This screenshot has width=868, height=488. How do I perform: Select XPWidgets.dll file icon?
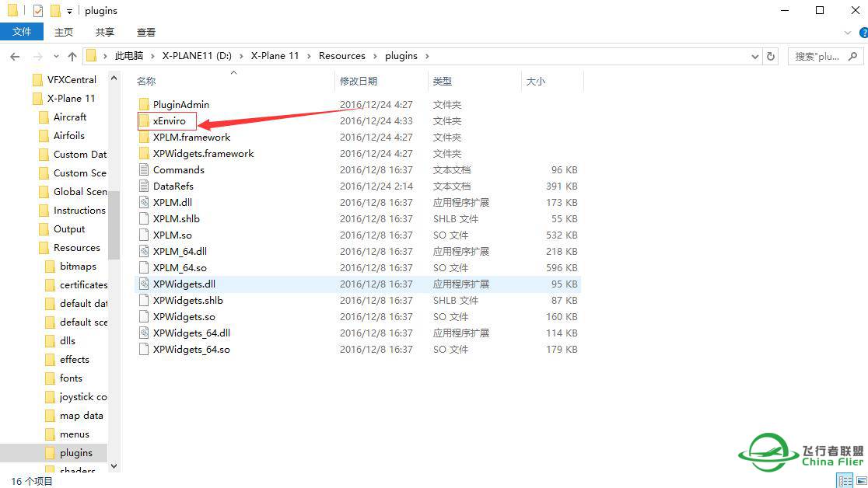(x=144, y=284)
